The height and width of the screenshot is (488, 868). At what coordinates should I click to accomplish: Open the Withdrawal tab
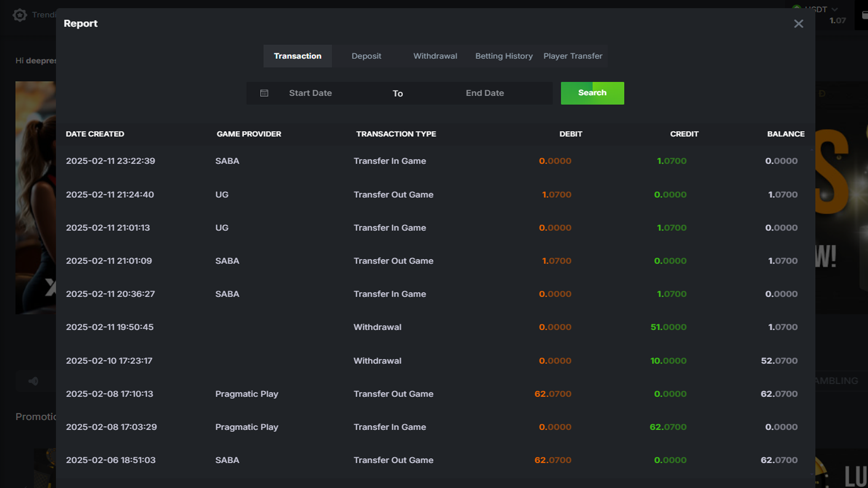(435, 56)
